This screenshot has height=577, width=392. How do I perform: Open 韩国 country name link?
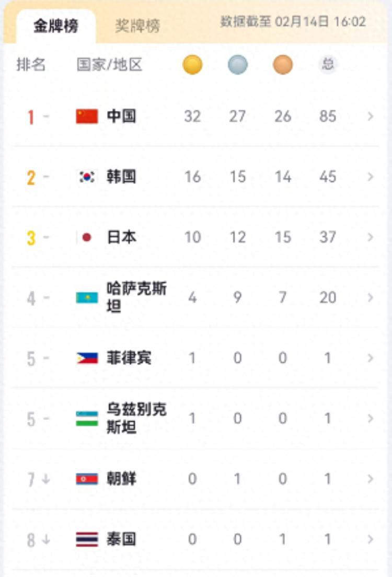click(121, 177)
